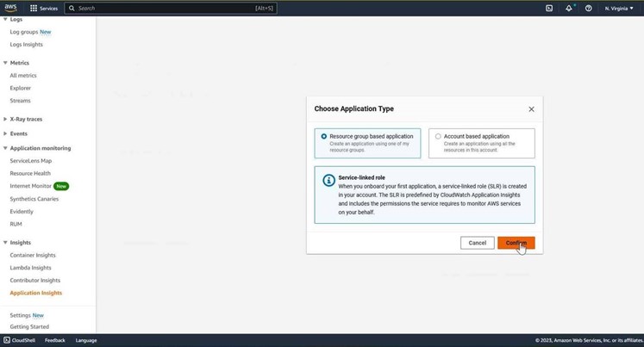The image size is (644, 347).
Task: Click the green New badge
Action: pos(61,186)
